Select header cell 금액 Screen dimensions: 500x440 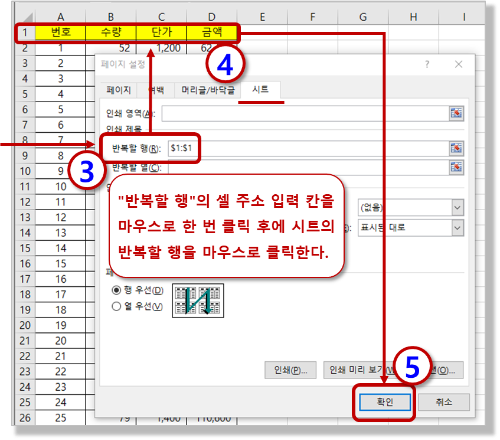(x=212, y=32)
